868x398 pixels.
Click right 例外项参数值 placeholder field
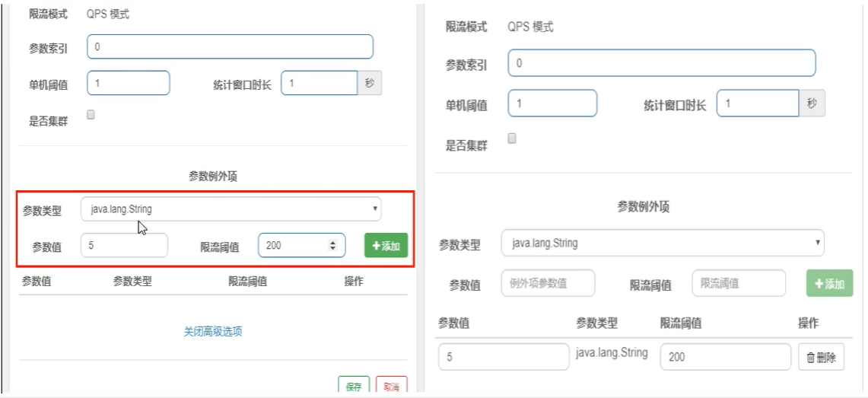(548, 283)
